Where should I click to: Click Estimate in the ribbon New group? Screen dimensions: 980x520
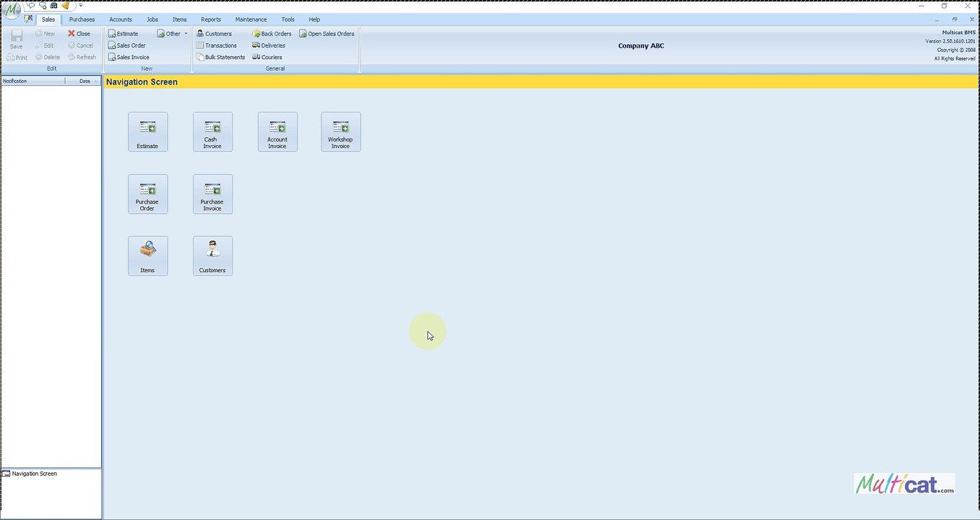[x=123, y=34]
